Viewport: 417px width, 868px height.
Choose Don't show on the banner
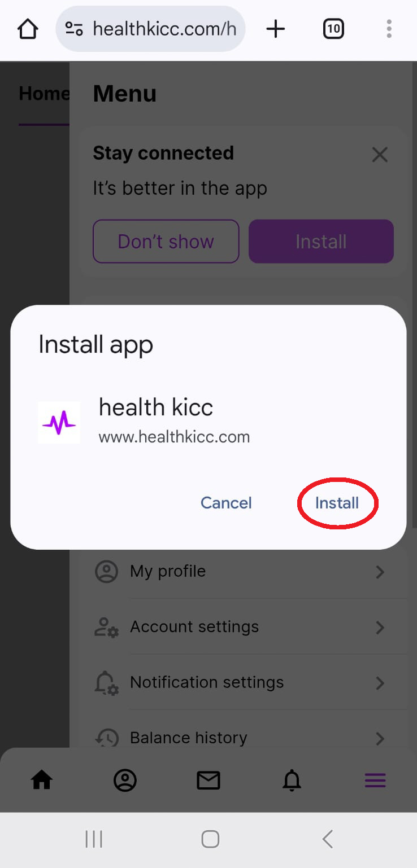166,242
